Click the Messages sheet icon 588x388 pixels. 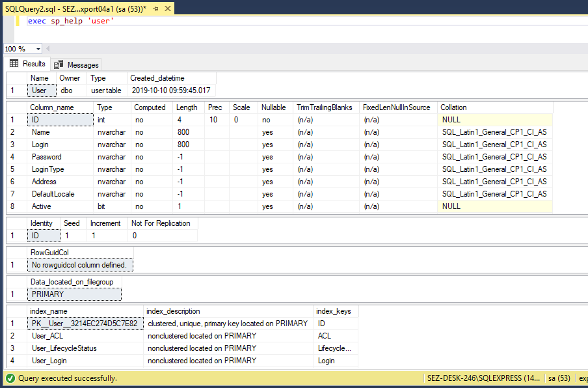(57, 64)
